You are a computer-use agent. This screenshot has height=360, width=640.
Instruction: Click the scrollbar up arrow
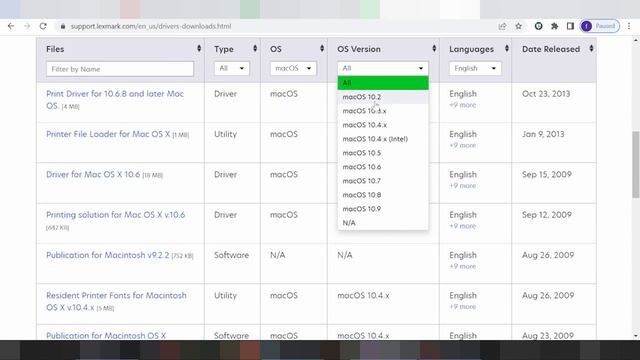[x=636, y=40]
